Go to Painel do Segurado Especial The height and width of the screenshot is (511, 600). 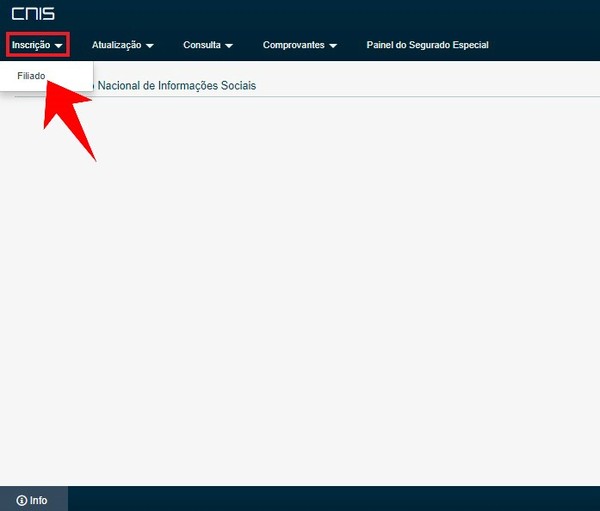click(427, 45)
